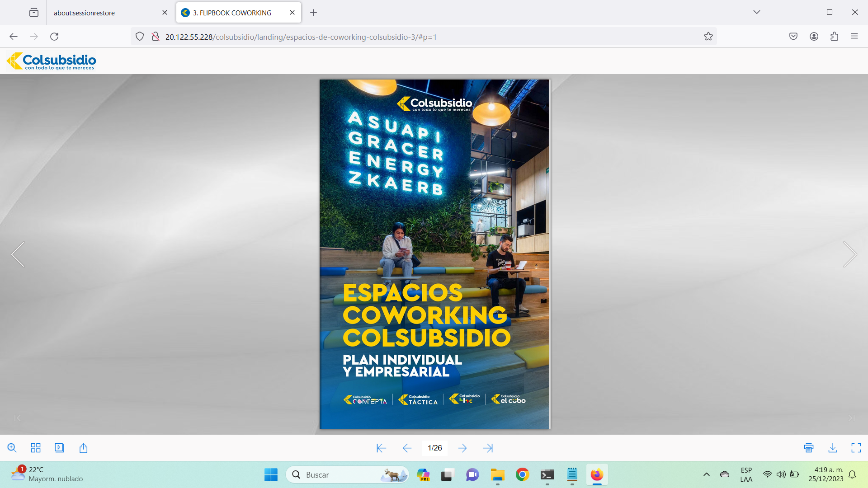Open a new browser tab
Screen dimensions: 868x488
tap(313, 13)
